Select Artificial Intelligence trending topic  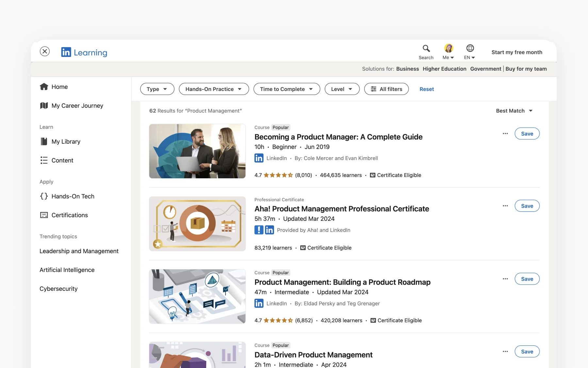pyautogui.click(x=67, y=270)
